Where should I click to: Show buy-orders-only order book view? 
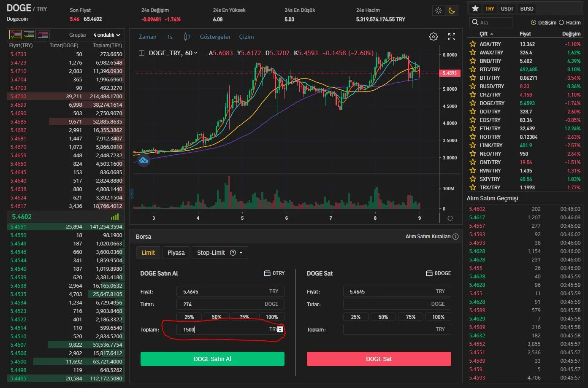tap(29, 35)
